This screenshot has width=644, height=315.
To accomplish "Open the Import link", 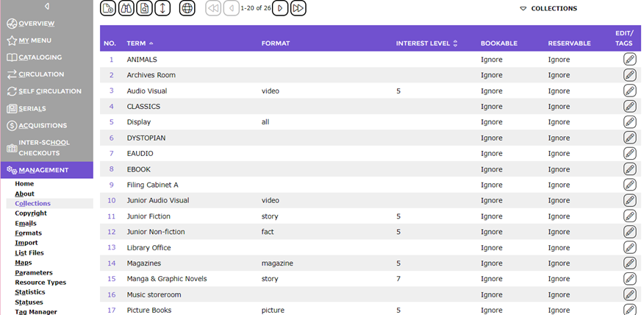I will coord(26,243).
